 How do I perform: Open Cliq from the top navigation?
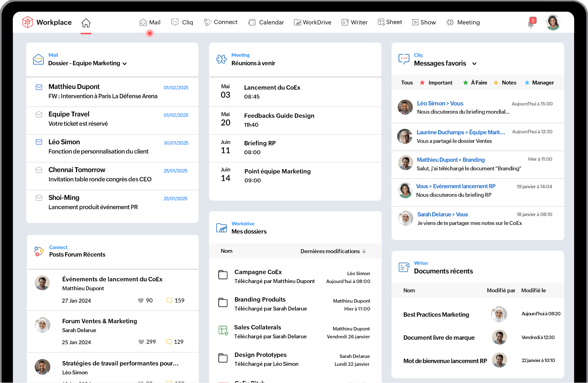182,22
